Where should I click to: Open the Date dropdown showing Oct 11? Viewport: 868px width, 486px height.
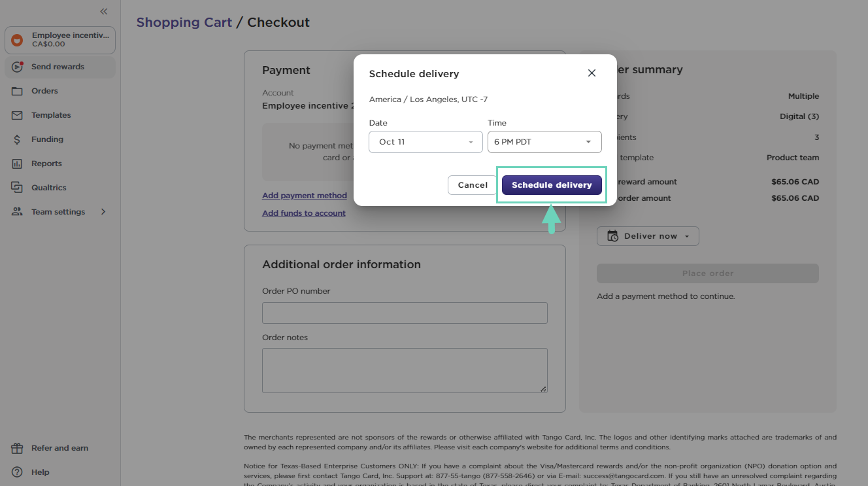tap(426, 142)
